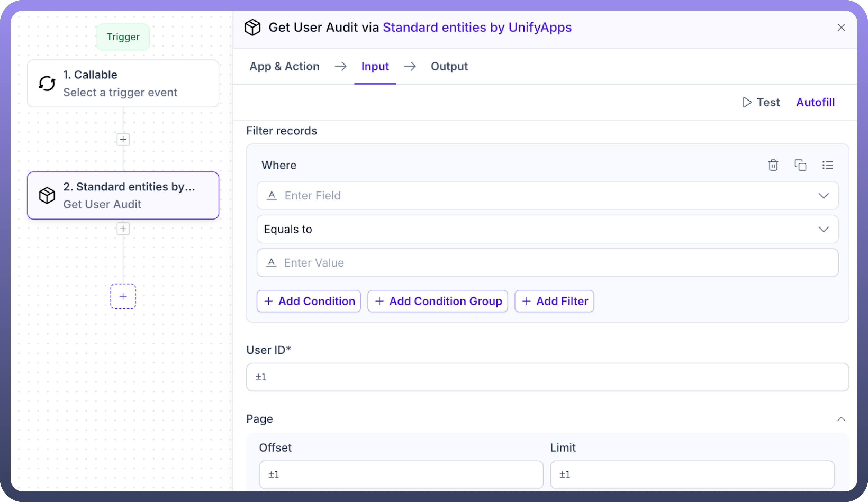Click the list icon beside duplicate icon

tap(827, 165)
